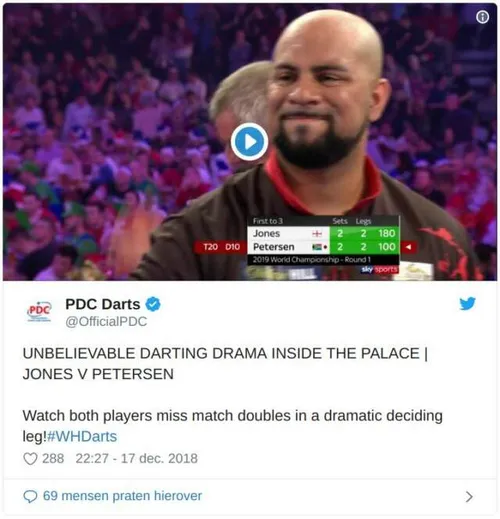Open the @OfficialPDC handle
This screenshot has height=519, width=500.
click(106, 321)
